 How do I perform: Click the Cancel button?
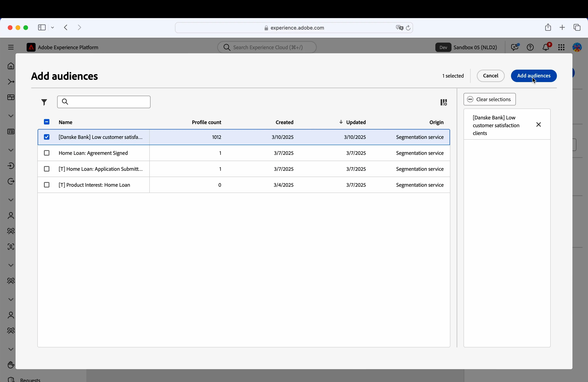click(490, 76)
